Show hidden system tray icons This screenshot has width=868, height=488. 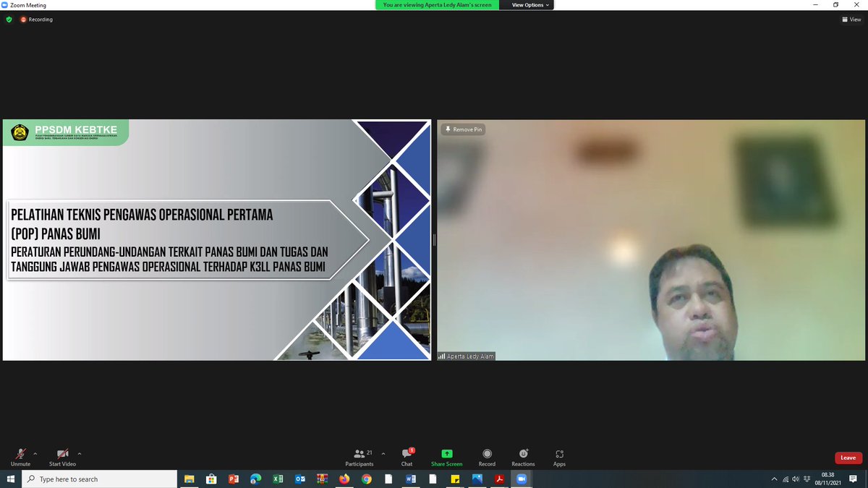coord(774,479)
